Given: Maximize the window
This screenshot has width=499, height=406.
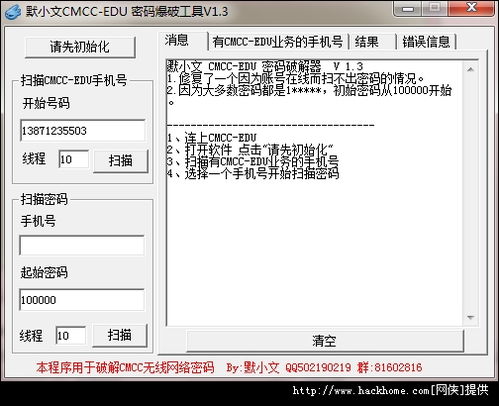Looking at the screenshot, I should (x=435, y=8).
